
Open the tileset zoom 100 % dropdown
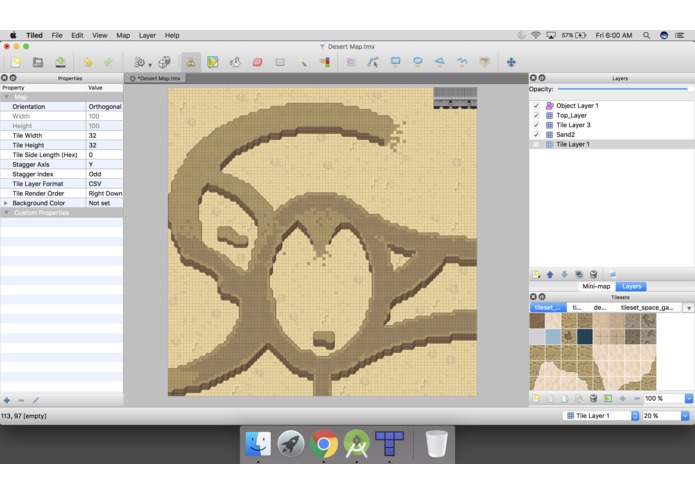tap(689, 399)
